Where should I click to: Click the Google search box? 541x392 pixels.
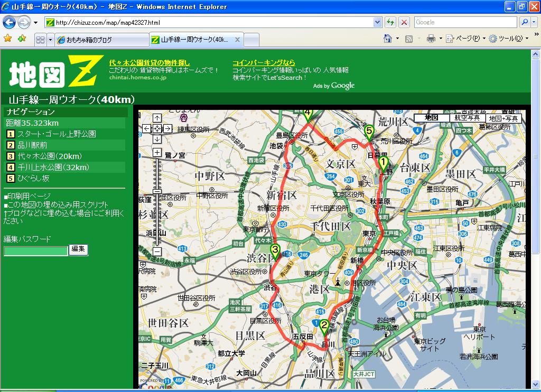point(465,22)
